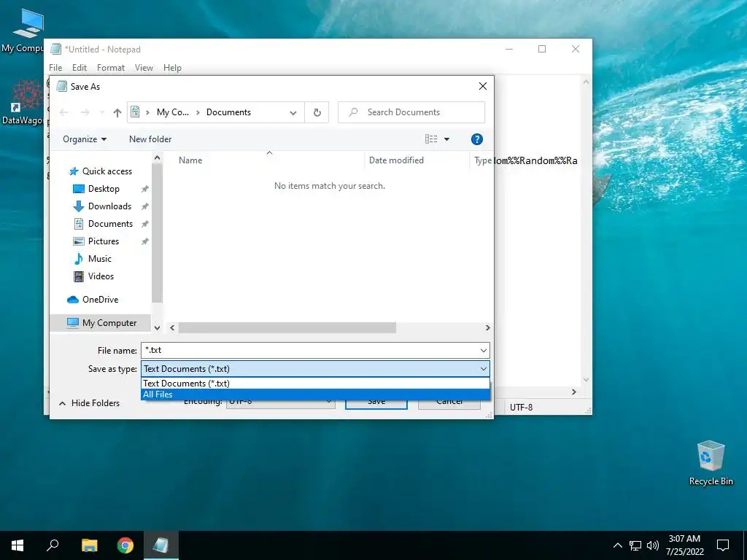Click the view layout icon
Viewport: 747px width, 560px height.
point(431,139)
